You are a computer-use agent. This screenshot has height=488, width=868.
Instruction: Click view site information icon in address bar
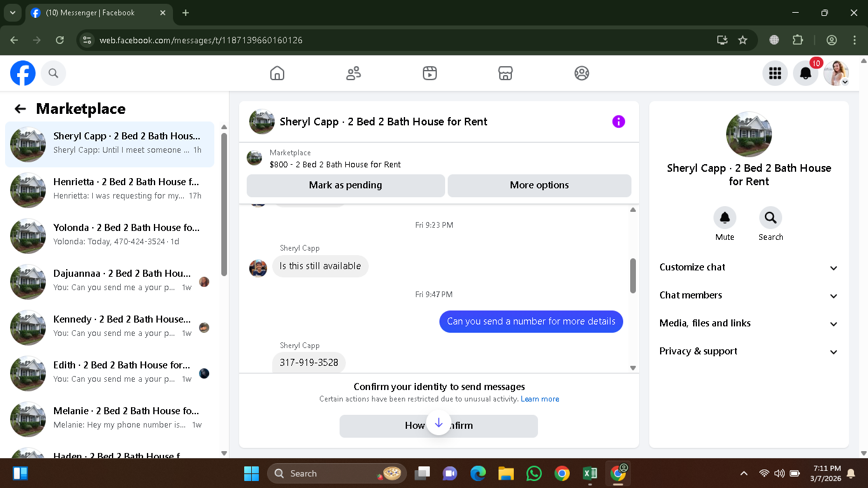[x=88, y=40]
